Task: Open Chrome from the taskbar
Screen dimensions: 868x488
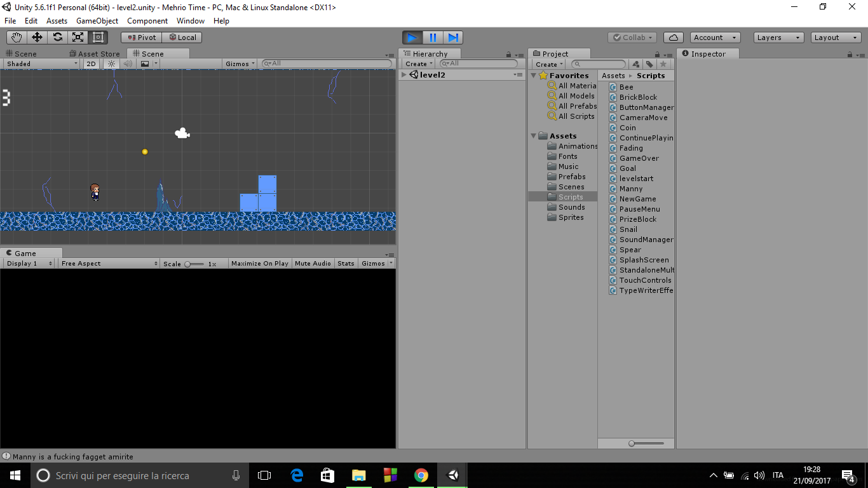Action: [421, 475]
